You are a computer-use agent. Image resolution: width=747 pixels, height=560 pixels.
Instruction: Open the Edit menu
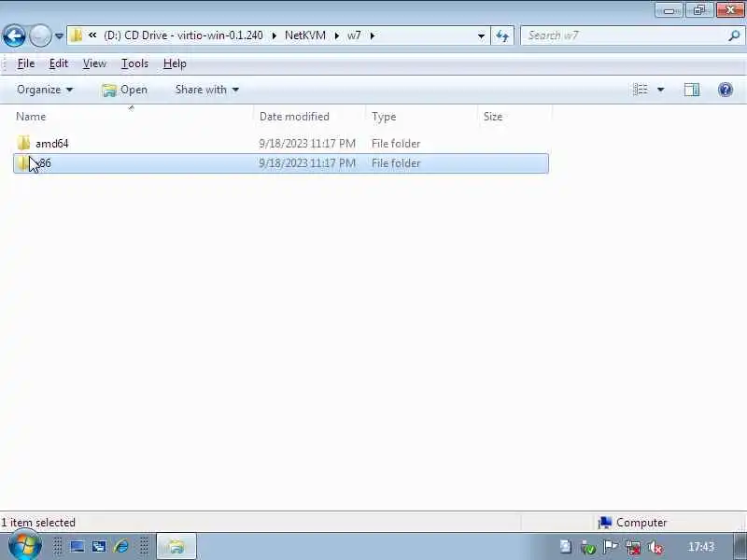(59, 63)
